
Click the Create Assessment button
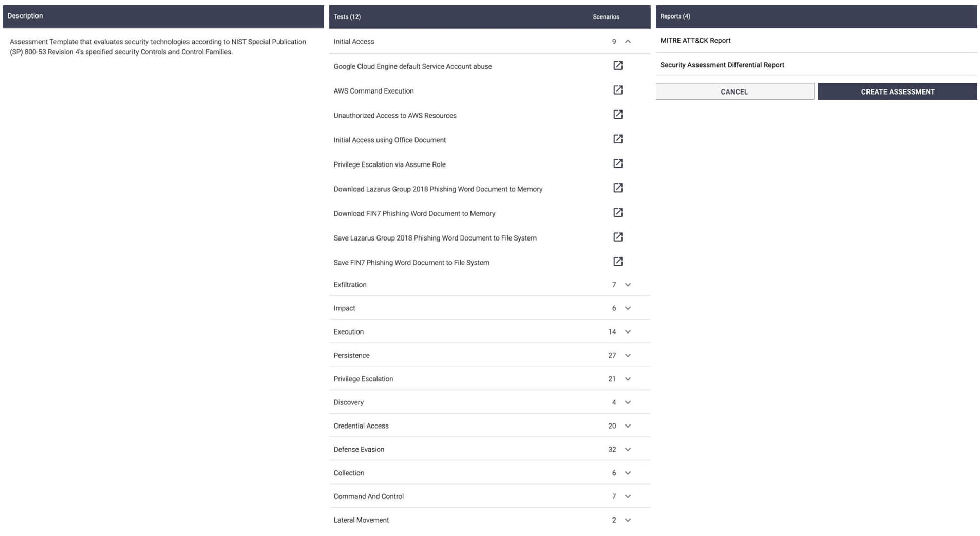897,91
